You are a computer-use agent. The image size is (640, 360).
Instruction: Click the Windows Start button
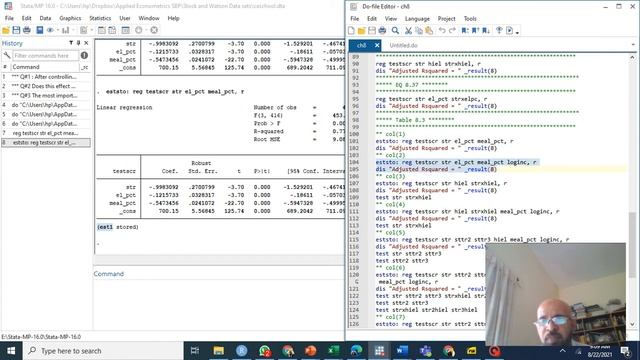[x=11, y=351]
